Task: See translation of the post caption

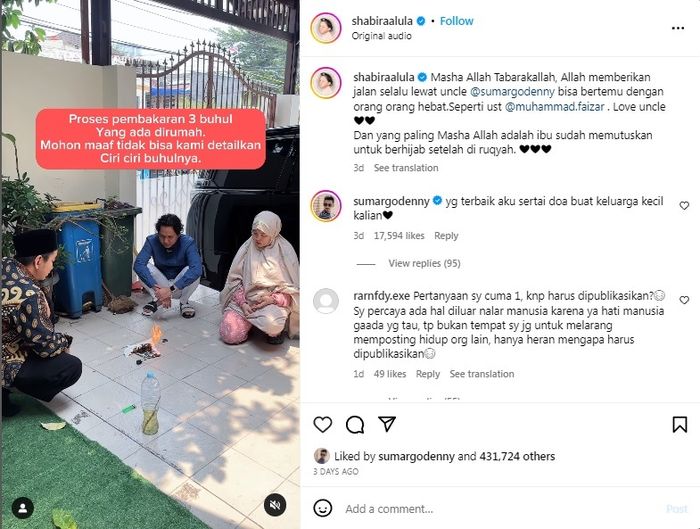Action: pos(406,168)
